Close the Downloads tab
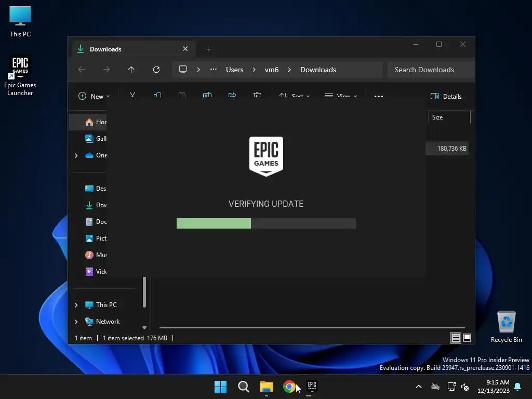This screenshot has width=532, height=399. (185, 49)
